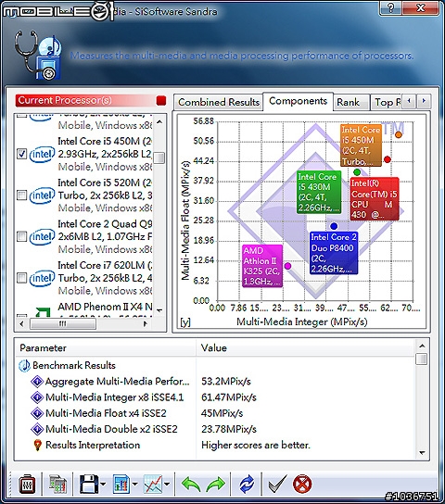Image resolution: width=445 pixels, height=504 pixels.
Task: Refresh results with blue arrows icon
Action: click(247, 485)
